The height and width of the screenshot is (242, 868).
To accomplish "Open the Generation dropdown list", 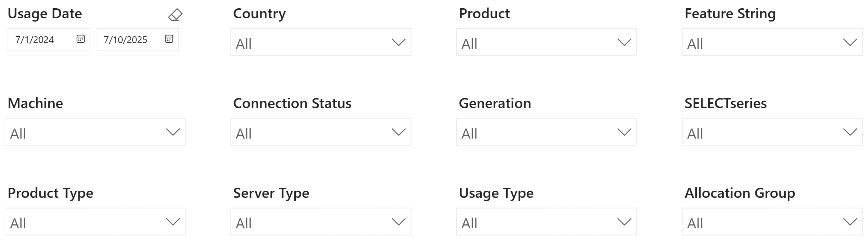I will (x=546, y=132).
